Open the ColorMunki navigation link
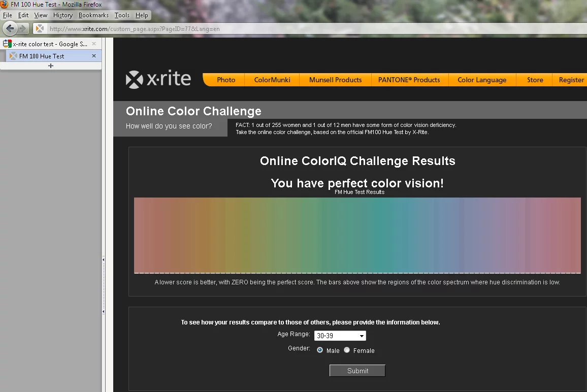The image size is (587, 392). [272, 80]
